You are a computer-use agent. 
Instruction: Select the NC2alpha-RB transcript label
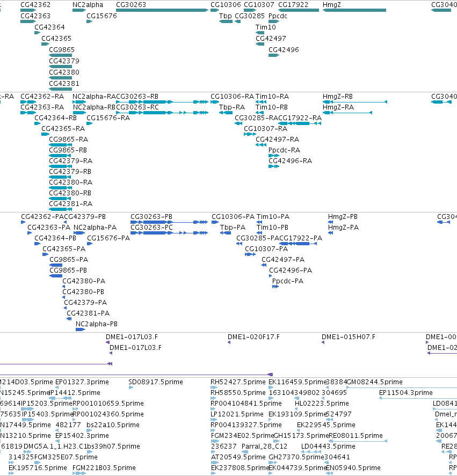click(94, 107)
